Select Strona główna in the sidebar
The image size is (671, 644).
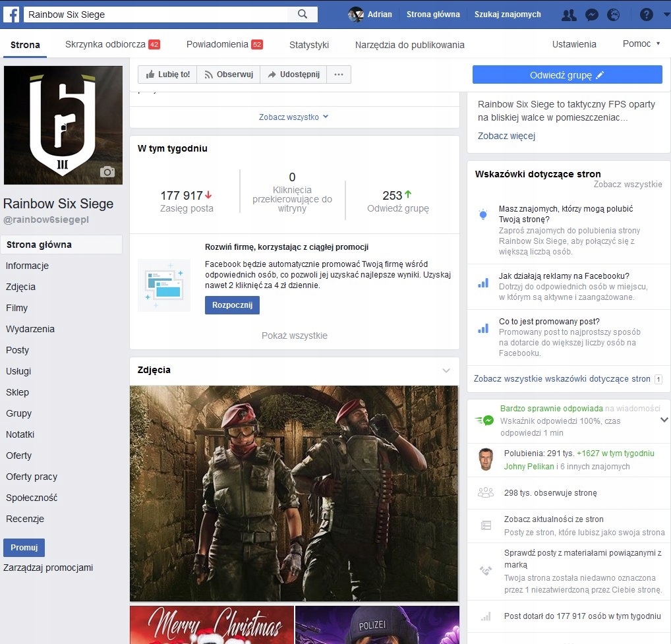[x=61, y=245]
